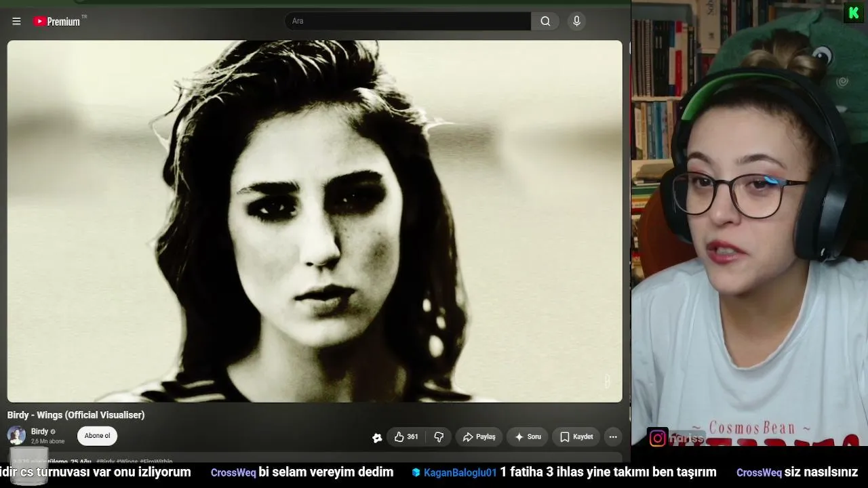Click chat message 'siz nasılsınız'
Viewport: 868px width, 488px height.
[x=821, y=472]
